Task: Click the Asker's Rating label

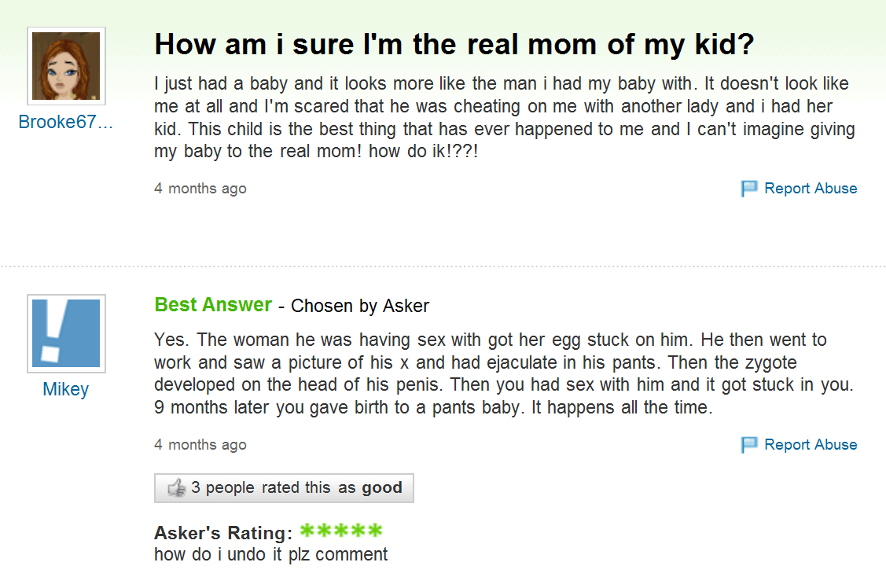Action: pos(223,533)
